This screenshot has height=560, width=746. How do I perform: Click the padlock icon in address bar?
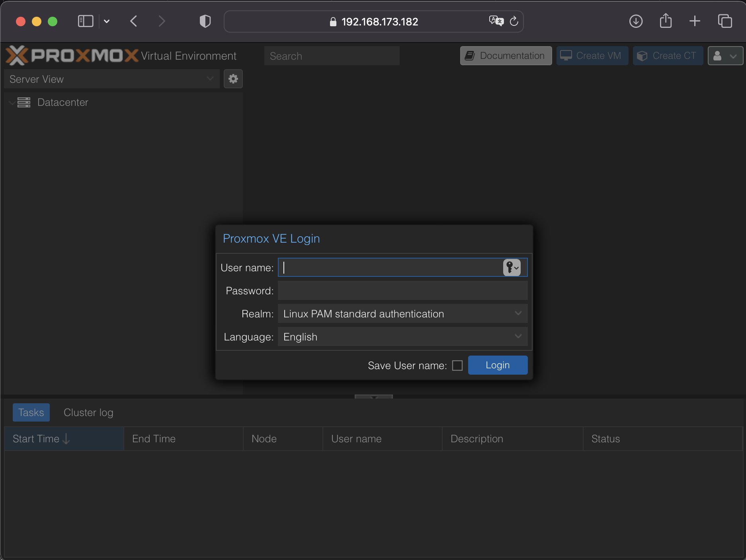tap(333, 22)
